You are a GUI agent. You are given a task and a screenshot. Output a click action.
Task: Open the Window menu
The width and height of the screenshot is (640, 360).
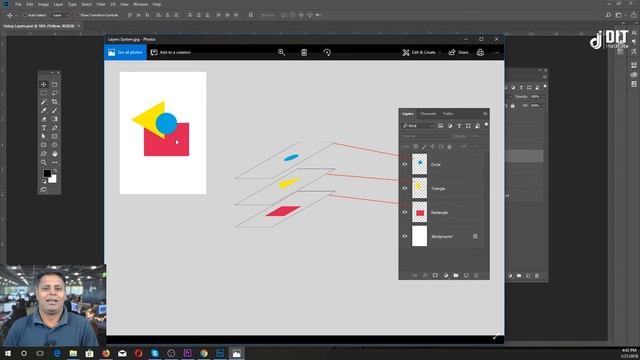[x=140, y=4]
